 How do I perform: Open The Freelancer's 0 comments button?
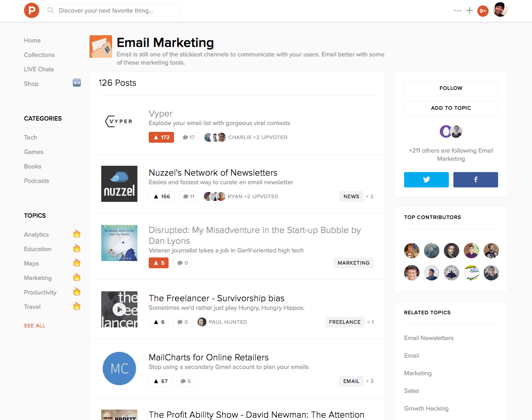[x=183, y=322]
